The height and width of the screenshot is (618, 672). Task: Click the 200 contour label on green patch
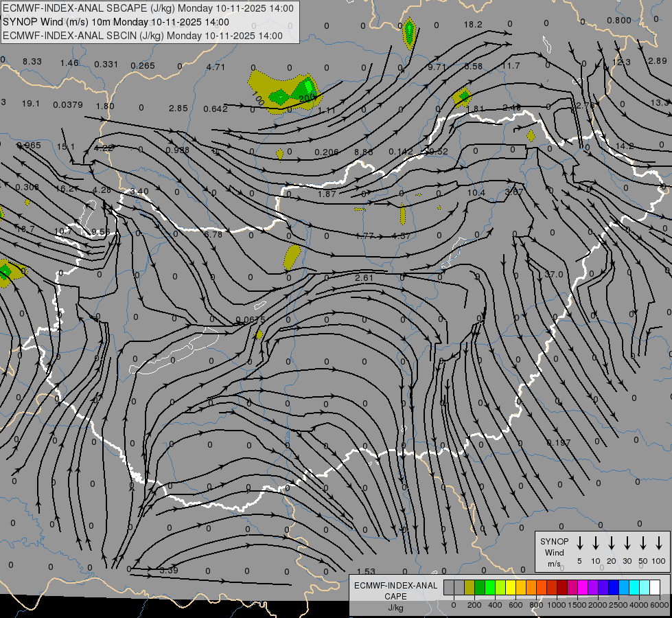[x=306, y=99]
